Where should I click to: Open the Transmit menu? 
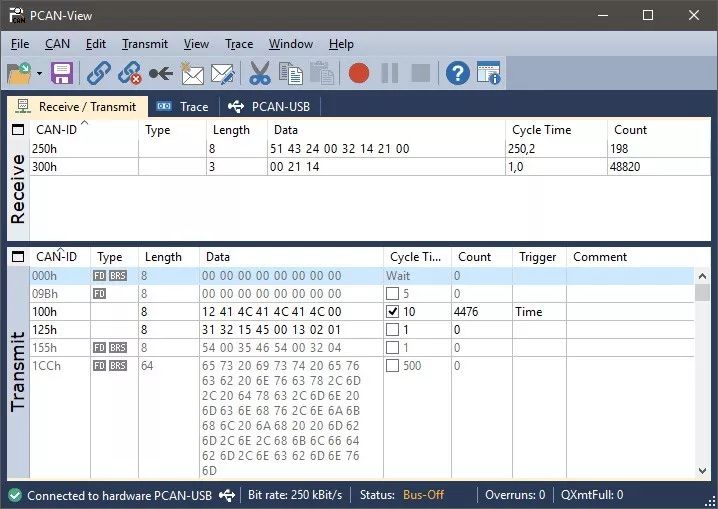145,44
